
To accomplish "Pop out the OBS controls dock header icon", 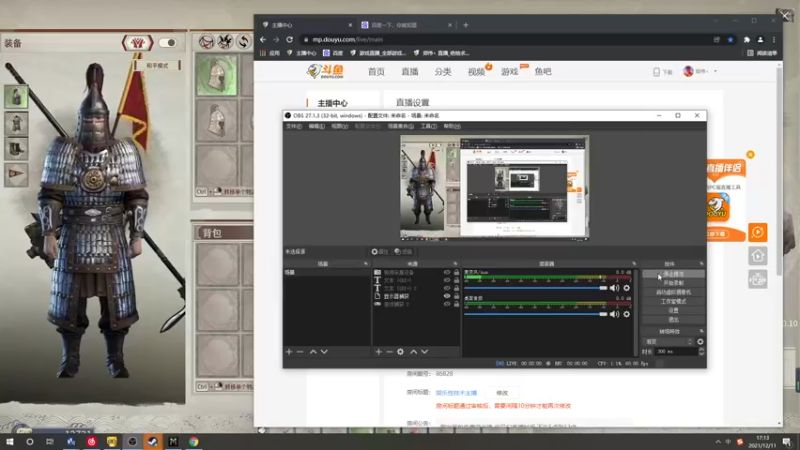I will pos(702,264).
